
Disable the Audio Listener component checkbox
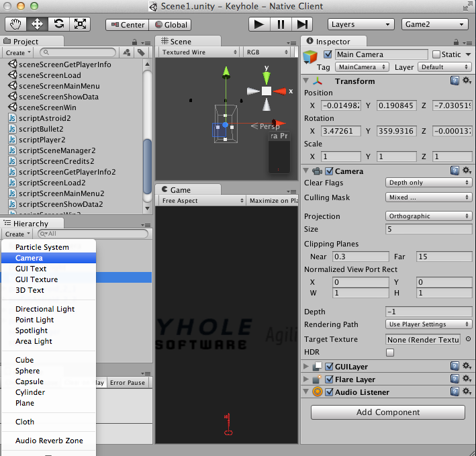[x=329, y=392]
